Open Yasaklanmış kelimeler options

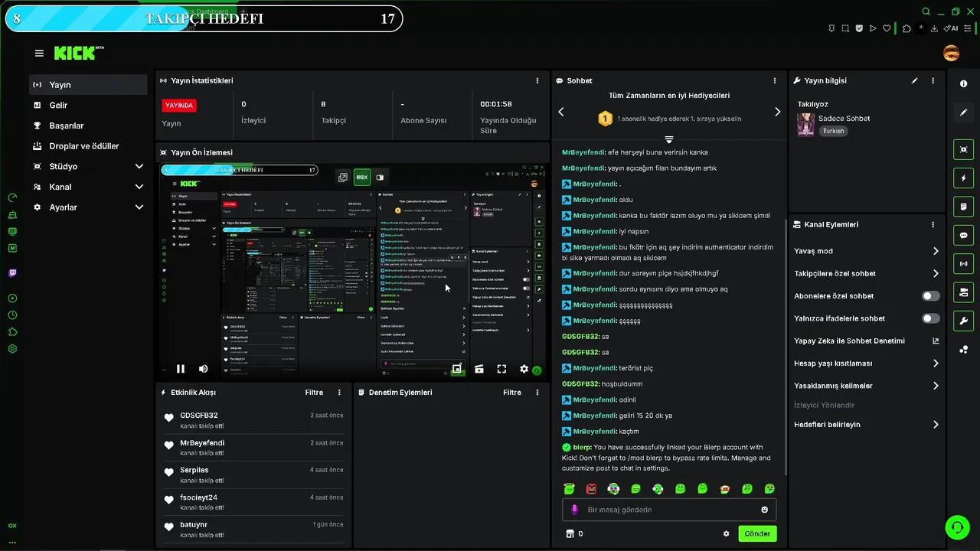point(867,386)
